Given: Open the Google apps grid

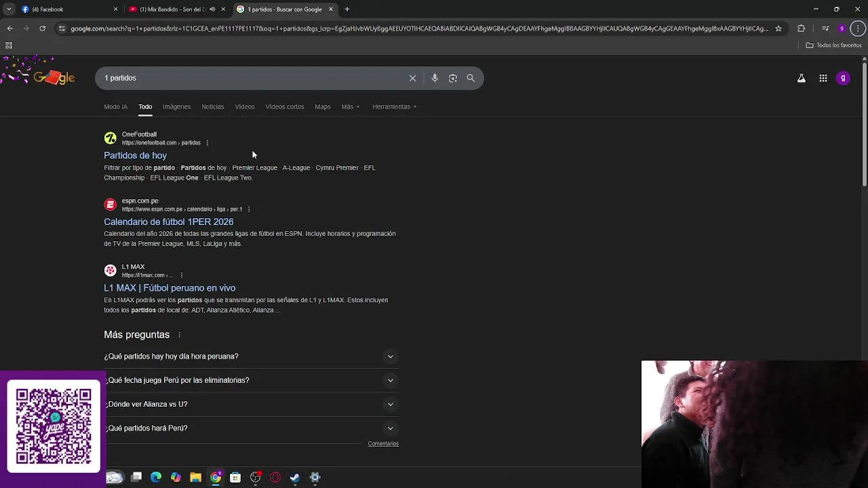Looking at the screenshot, I should coord(823,78).
